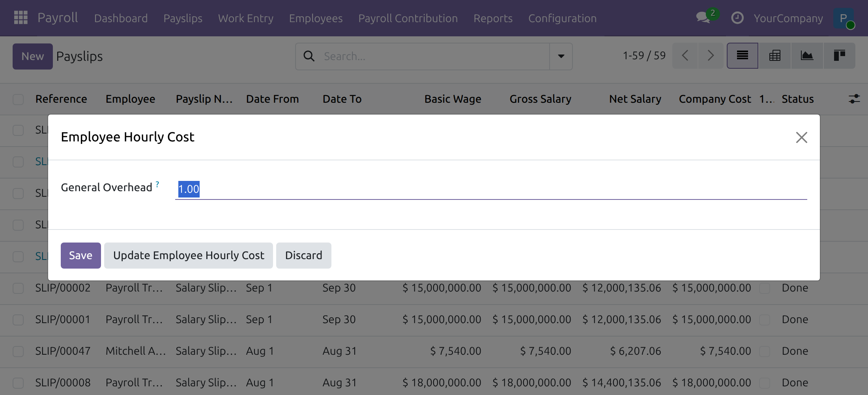
Task: Go to next page arrow
Action: 711,56
